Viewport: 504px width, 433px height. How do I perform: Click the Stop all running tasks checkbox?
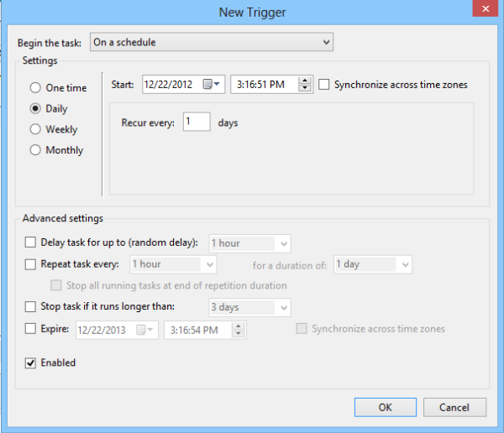[56, 285]
